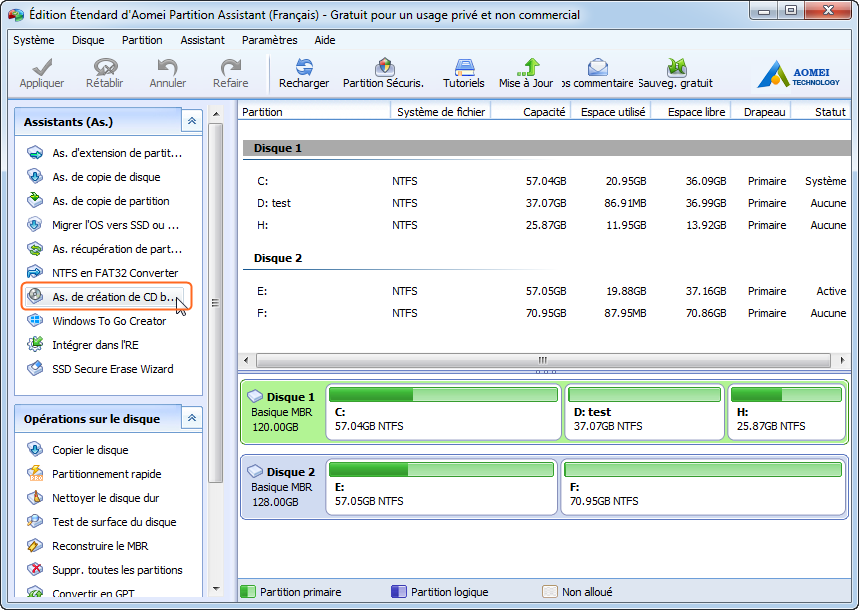
Task: Select D: test row in list
Action: 547,203
